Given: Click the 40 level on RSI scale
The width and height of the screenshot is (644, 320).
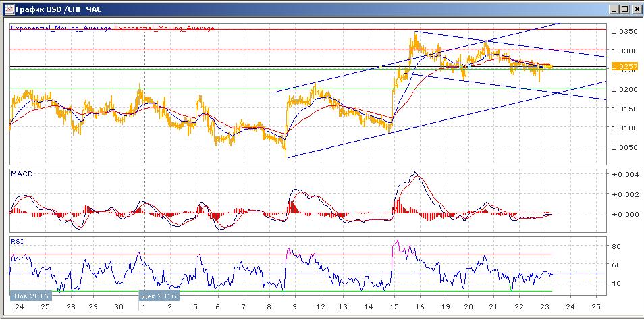Looking at the screenshot, I should pyautogui.click(x=616, y=283).
